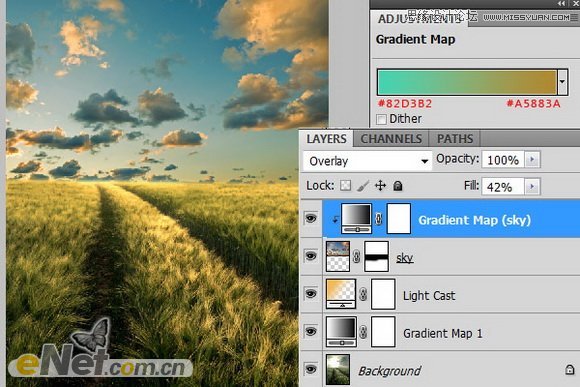The image size is (580, 387).
Task: Click the Lock all padlock icon
Action: pyautogui.click(x=398, y=186)
